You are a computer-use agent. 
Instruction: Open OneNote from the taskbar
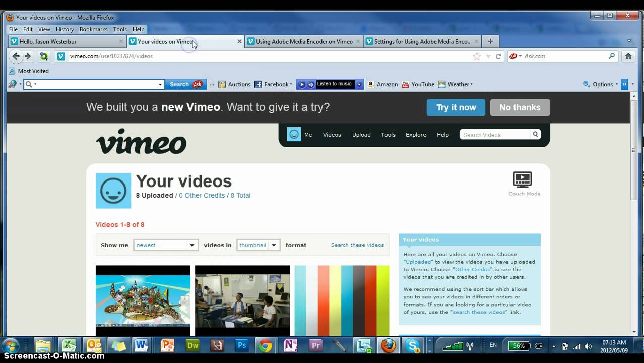[x=291, y=346]
